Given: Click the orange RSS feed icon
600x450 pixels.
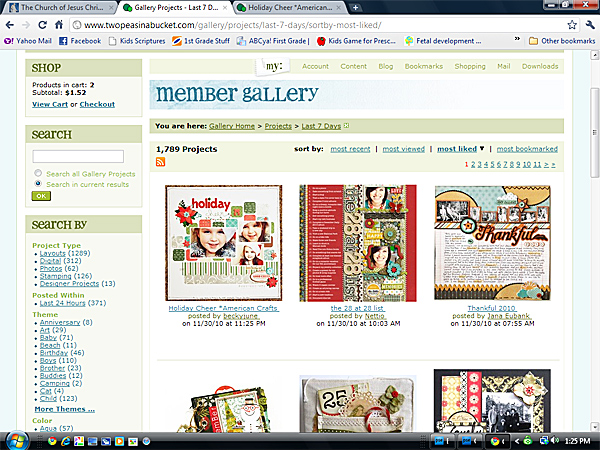Looking at the screenshot, I should point(160,162).
